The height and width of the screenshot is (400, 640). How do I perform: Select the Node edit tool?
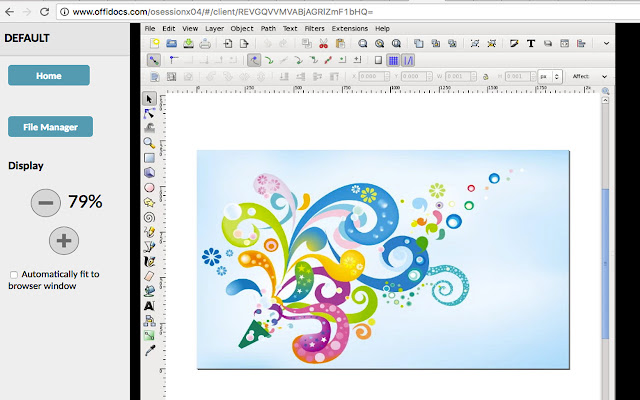click(x=149, y=113)
